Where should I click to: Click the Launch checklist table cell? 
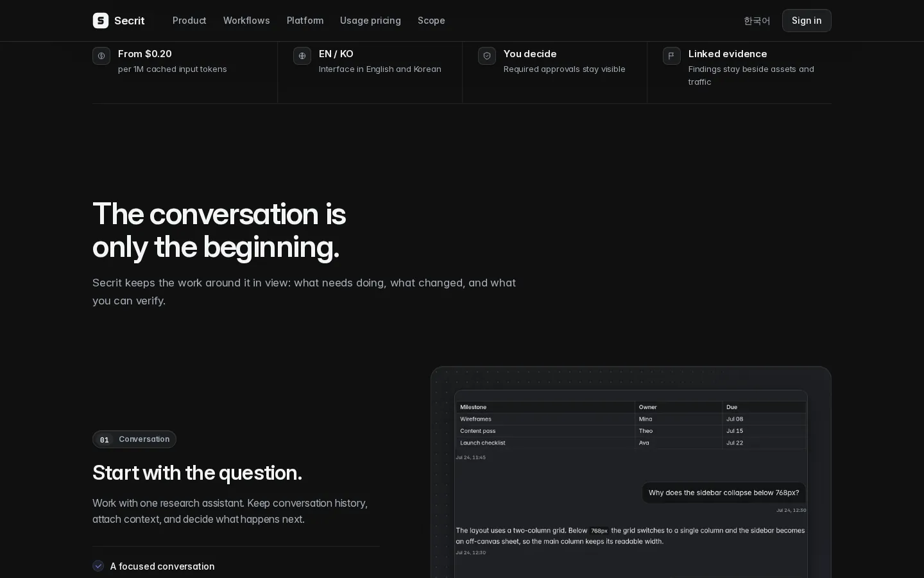(x=545, y=442)
